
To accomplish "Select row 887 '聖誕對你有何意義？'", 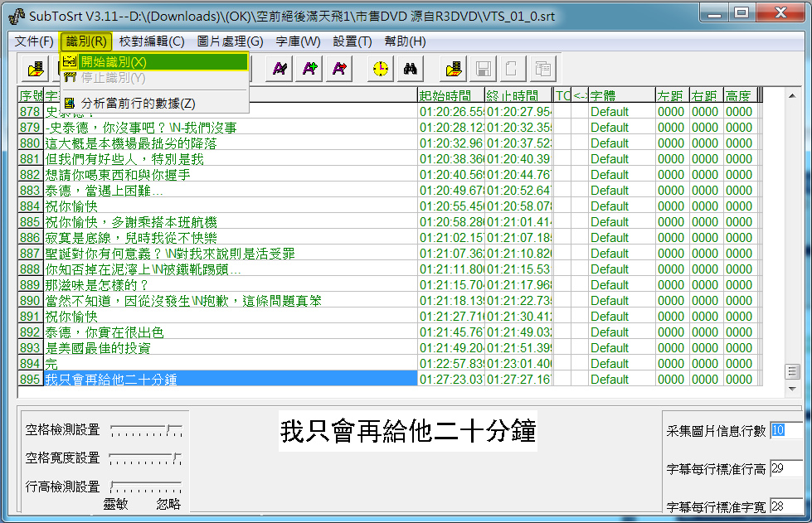I will 231,254.
